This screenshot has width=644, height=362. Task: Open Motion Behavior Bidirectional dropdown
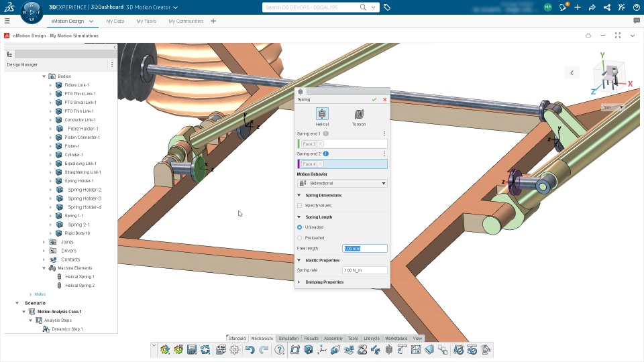[342, 183]
